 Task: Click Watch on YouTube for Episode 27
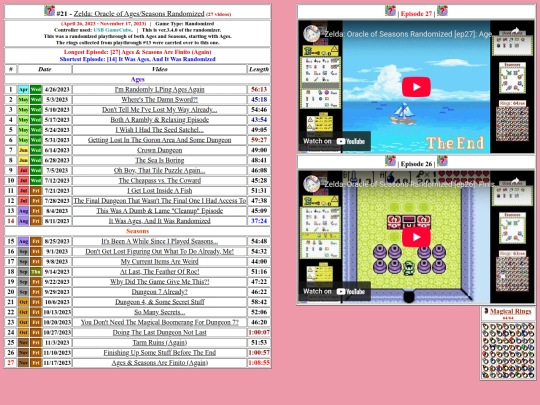pyautogui.click(x=334, y=141)
